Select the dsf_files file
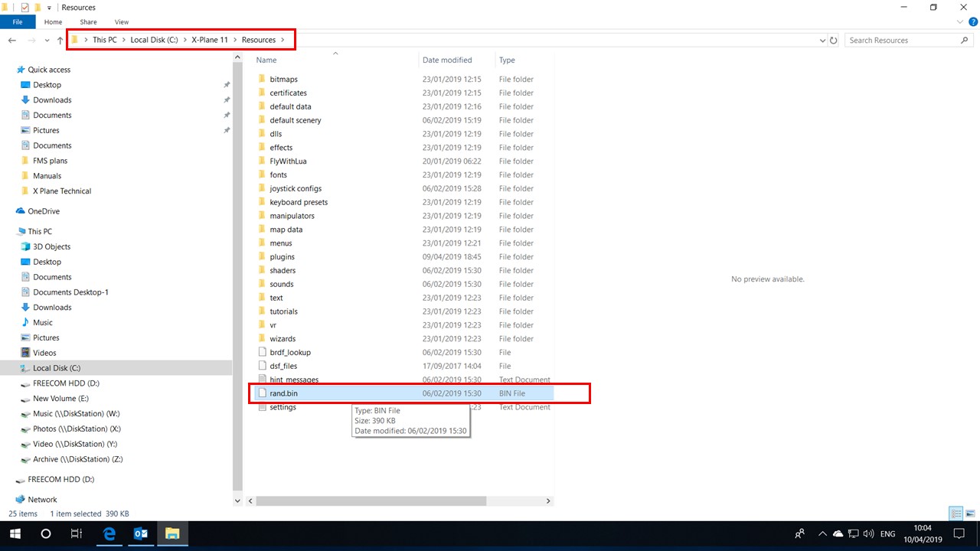The image size is (980, 551). [283, 367]
